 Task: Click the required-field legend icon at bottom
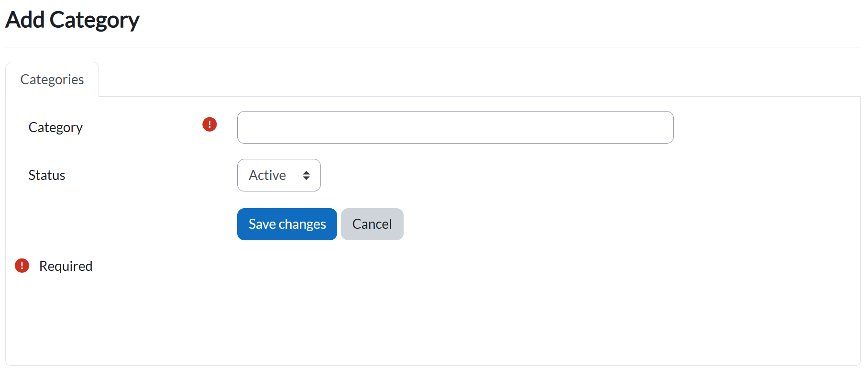point(22,266)
